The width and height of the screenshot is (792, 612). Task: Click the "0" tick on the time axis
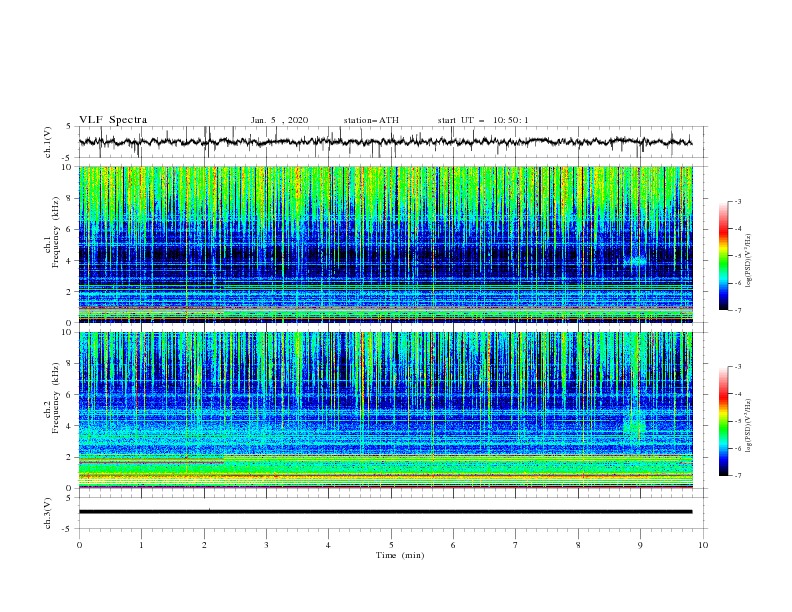(79, 545)
